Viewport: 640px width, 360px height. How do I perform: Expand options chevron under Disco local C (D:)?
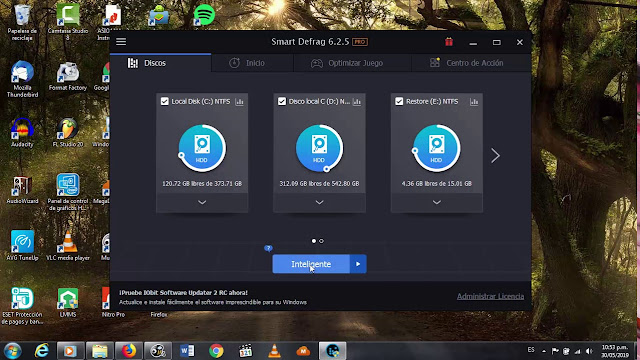pyautogui.click(x=319, y=202)
